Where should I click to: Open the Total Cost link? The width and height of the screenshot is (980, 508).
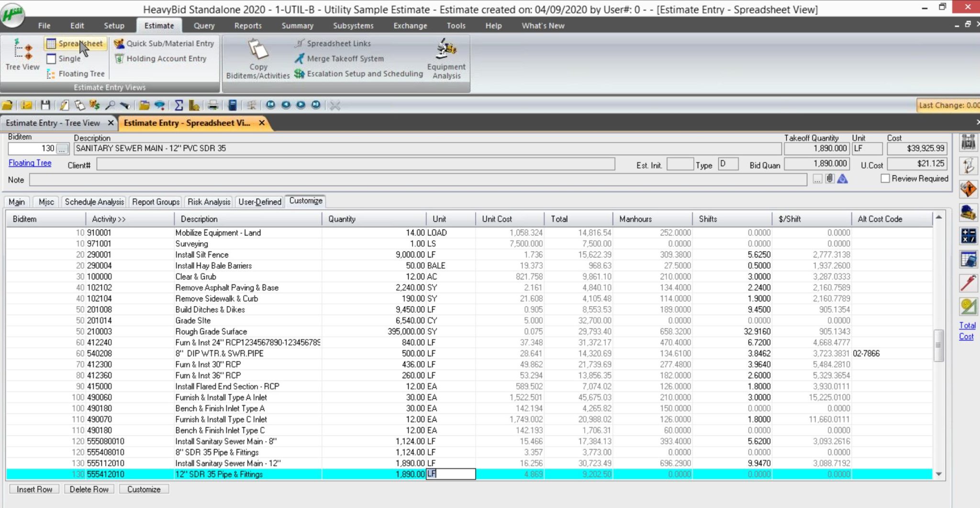point(967,331)
